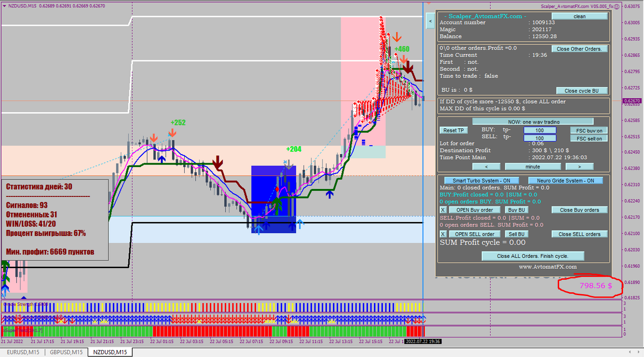
Task: Toggle Neuro Gride System ON button
Action: (565, 180)
